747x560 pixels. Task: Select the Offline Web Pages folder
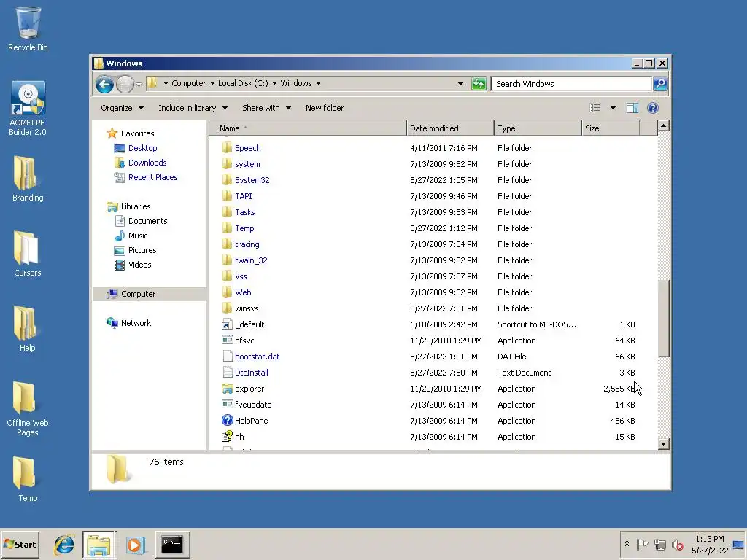tap(28, 410)
